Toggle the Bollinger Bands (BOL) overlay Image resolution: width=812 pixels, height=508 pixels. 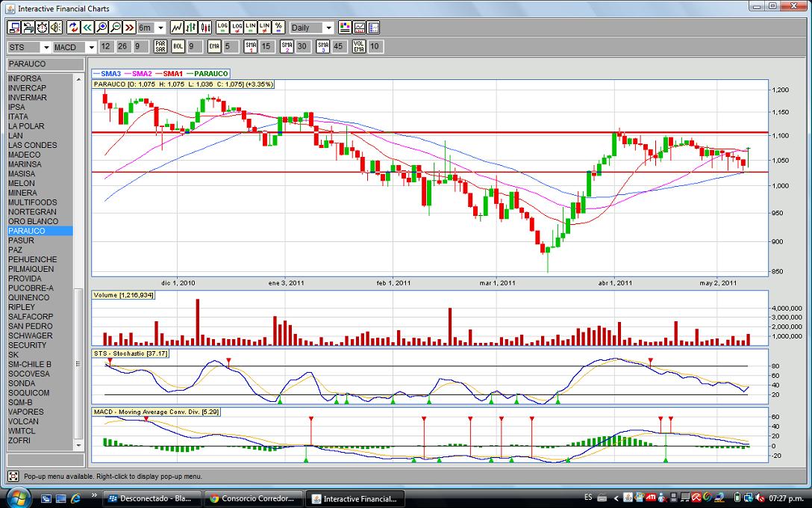(x=178, y=46)
